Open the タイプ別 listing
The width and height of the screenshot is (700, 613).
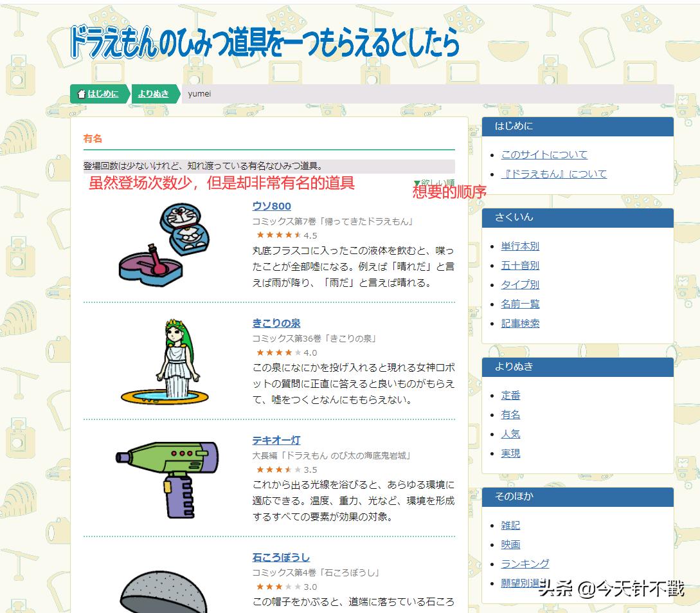pyautogui.click(x=519, y=284)
